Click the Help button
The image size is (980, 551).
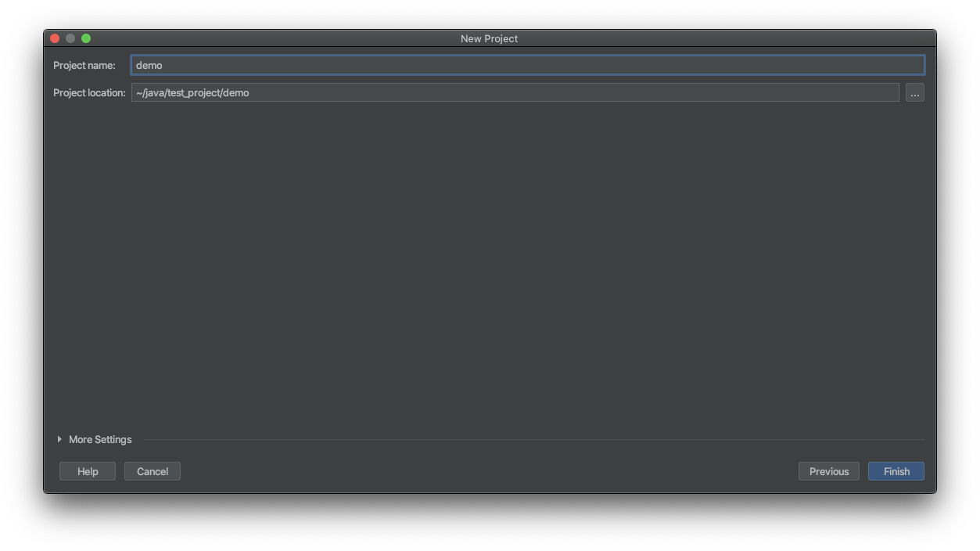point(88,471)
